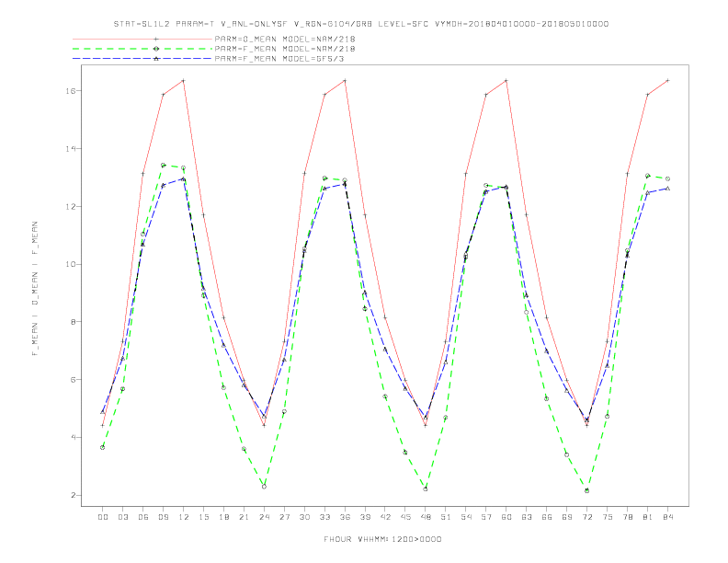Click x-axis forecast hour label 69

(567, 517)
